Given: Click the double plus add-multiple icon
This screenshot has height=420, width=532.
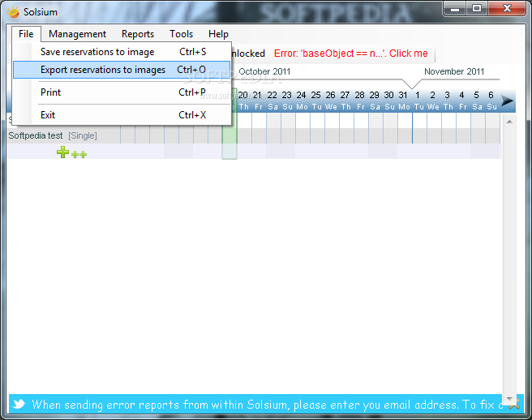Looking at the screenshot, I should [79, 154].
